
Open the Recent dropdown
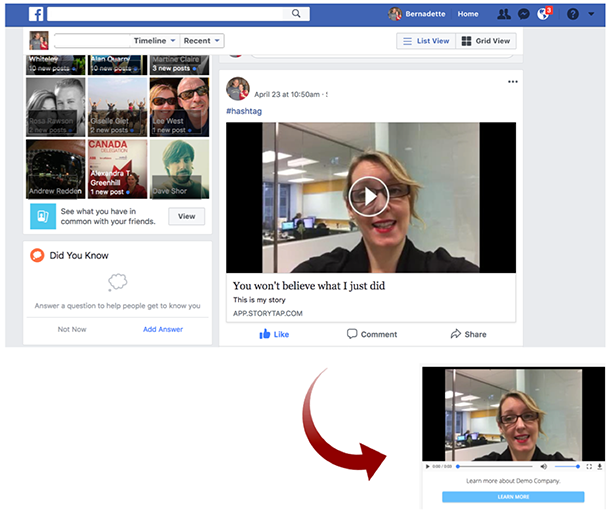pyautogui.click(x=201, y=41)
